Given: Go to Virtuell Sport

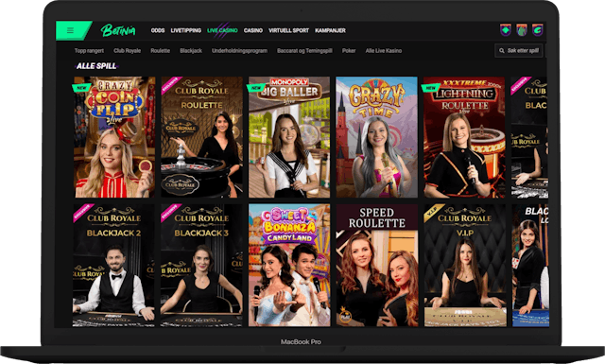Looking at the screenshot, I should [x=289, y=30].
